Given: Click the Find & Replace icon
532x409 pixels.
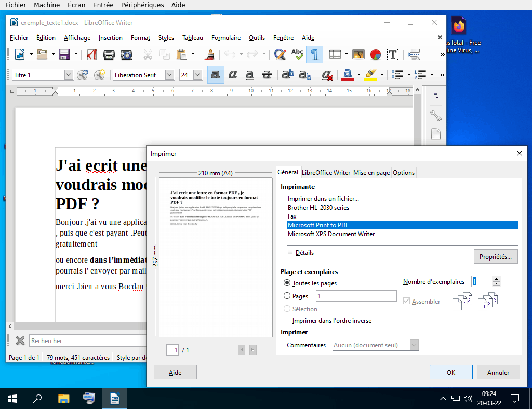Looking at the screenshot, I should 280,54.
